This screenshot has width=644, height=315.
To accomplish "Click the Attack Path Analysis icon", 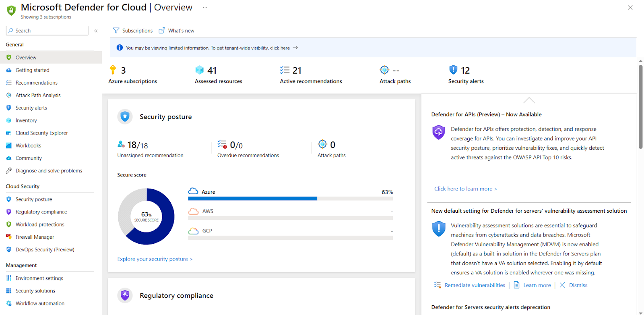I will [9, 95].
